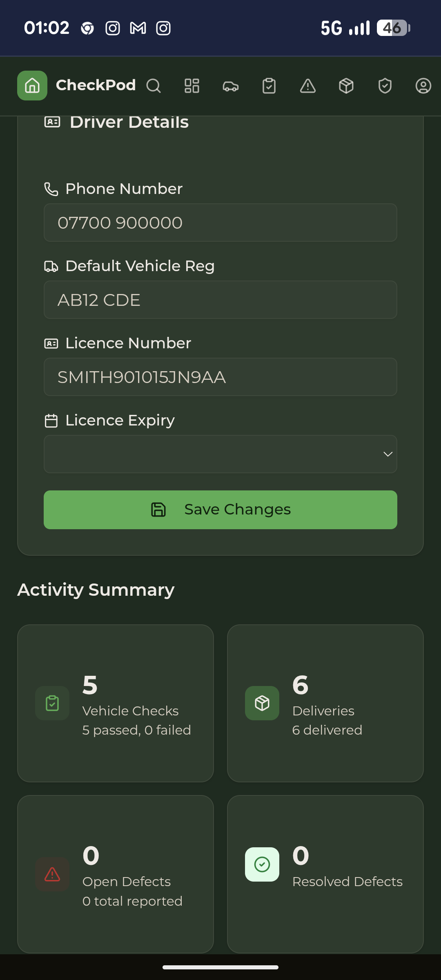Click the CheckPod app title
This screenshot has width=441, height=980.
point(96,85)
